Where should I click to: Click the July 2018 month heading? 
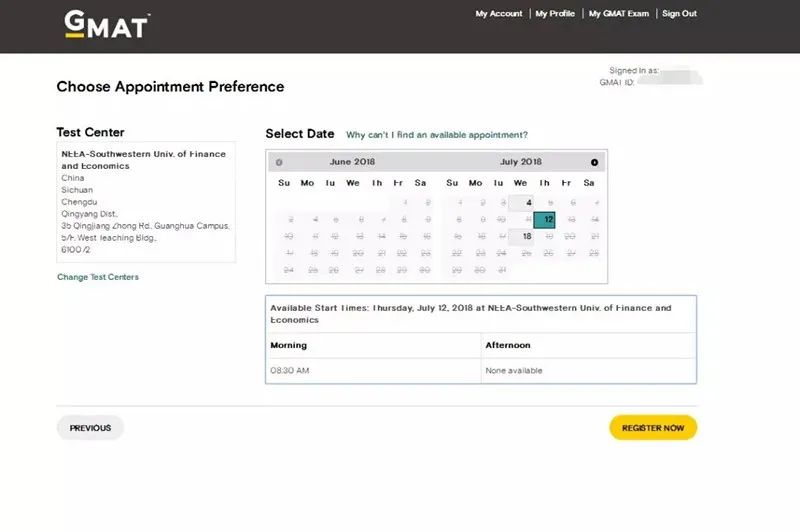pos(520,162)
